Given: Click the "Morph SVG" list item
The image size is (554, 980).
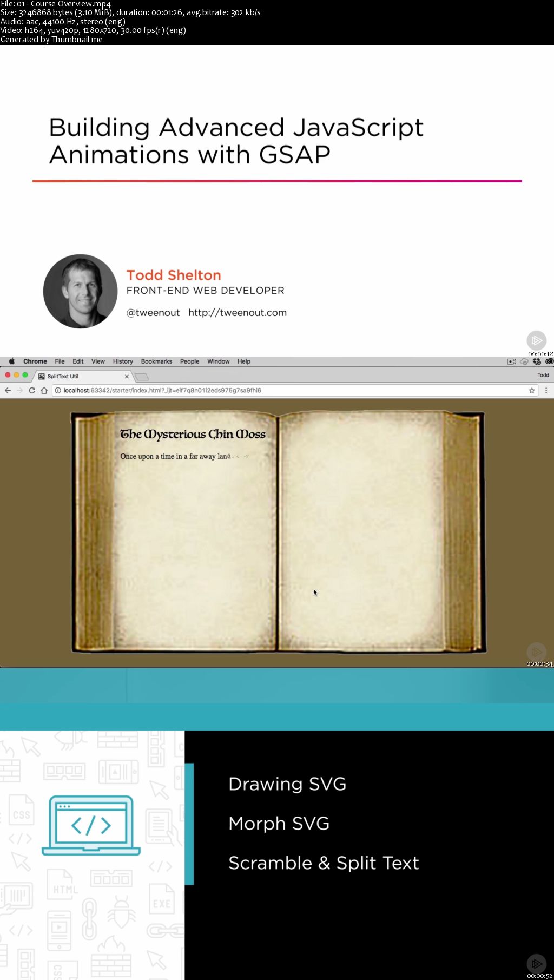Looking at the screenshot, I should point(279,824).
